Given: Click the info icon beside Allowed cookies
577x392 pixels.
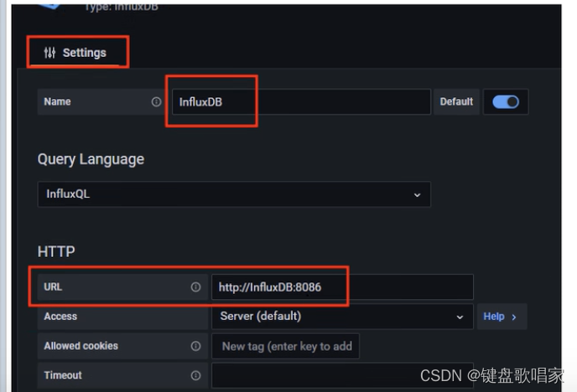Looking at the screenshot, I should [195, 346].
